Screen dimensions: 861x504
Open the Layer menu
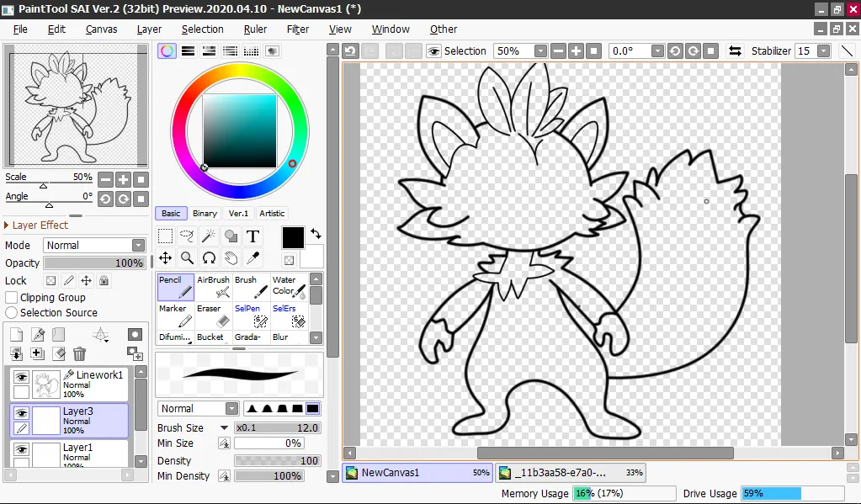(x=149, y=29)
